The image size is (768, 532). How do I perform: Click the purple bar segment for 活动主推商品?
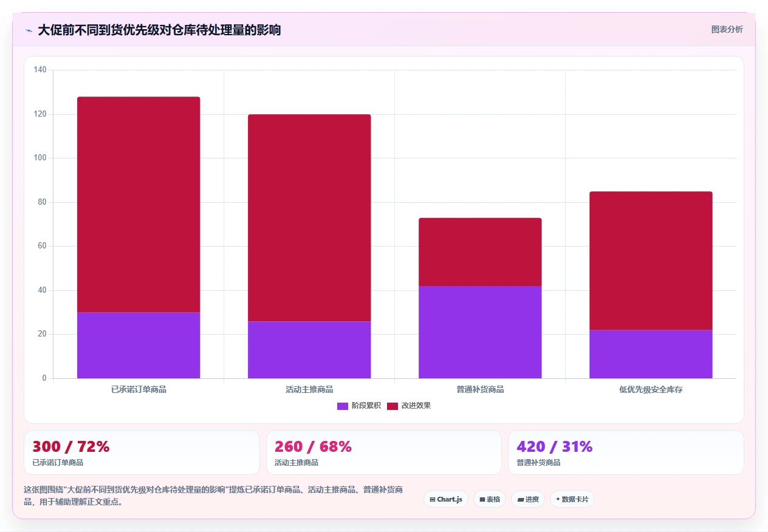pos(309,350)
